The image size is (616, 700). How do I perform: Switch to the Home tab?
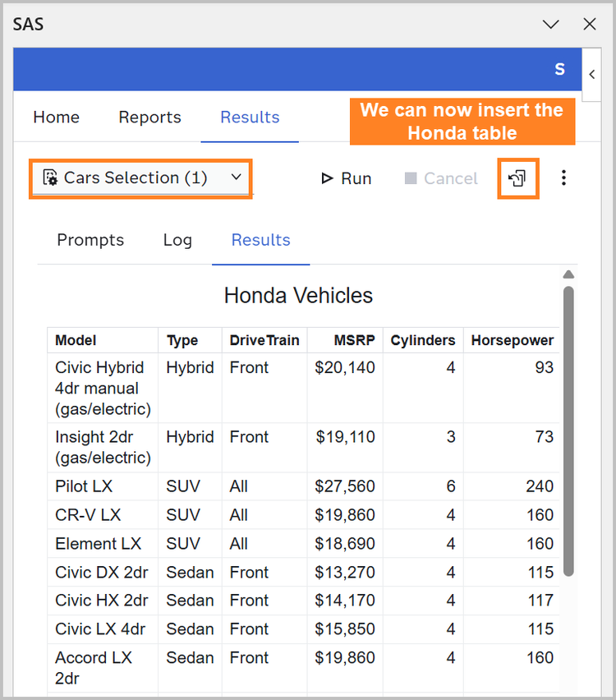click(x=56, y=117)
